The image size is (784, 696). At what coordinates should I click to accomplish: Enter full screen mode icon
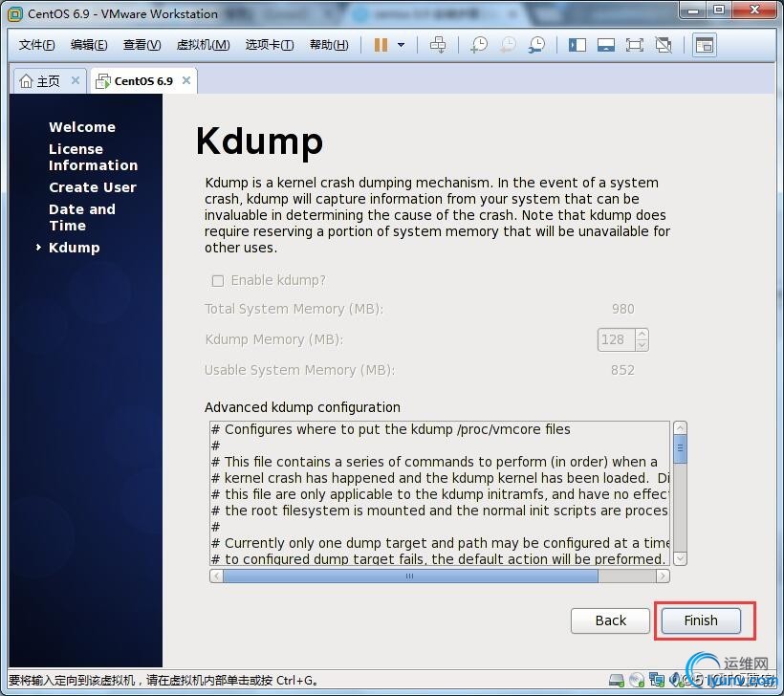tap(635, 45)
